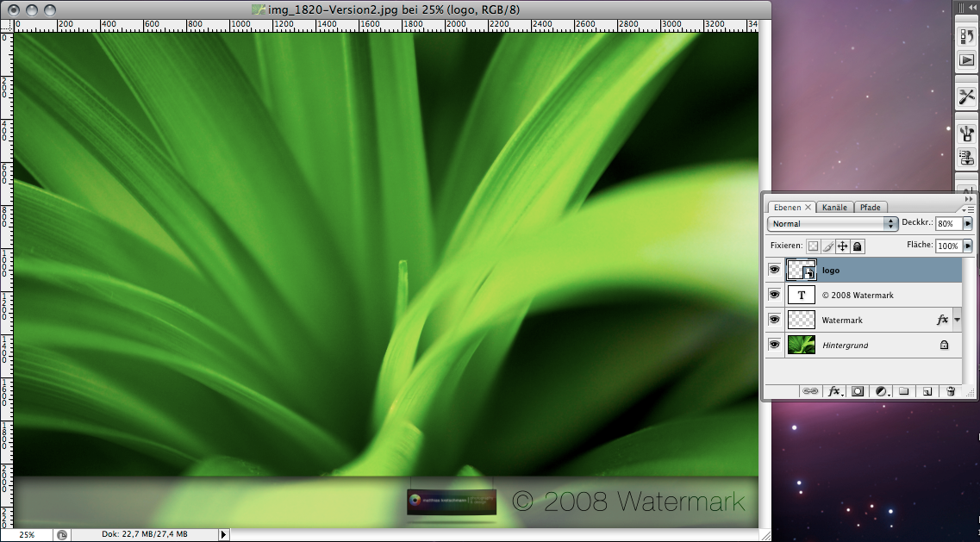This screenshot has height=542, width=980.
Task: Hide the logo layer
Action: click(774, 270)
